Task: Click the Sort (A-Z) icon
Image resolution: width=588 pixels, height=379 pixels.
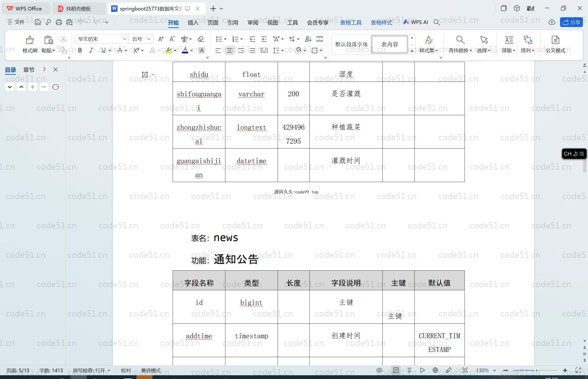Action: coord(308,39)
